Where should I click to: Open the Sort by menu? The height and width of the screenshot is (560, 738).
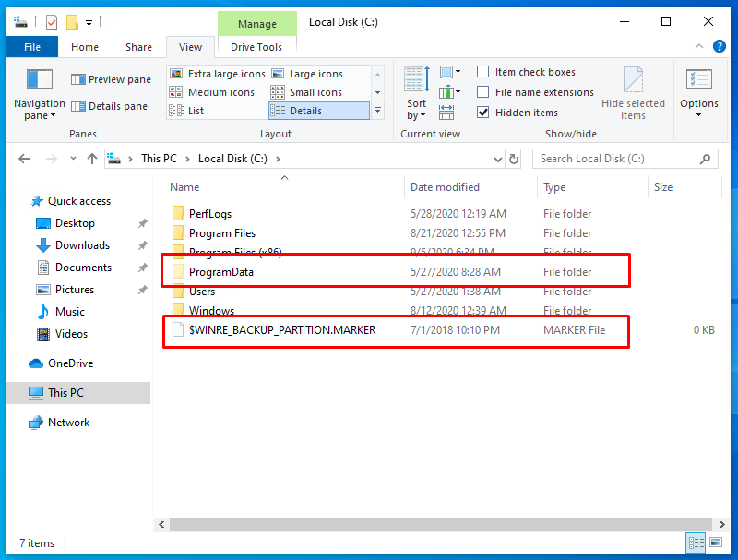(x=417, y=93)
